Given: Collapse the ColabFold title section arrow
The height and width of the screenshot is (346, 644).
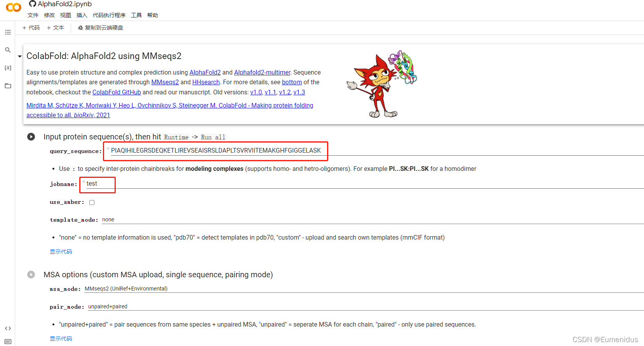Looking at the screenshot, I should (x=20, y=57).
